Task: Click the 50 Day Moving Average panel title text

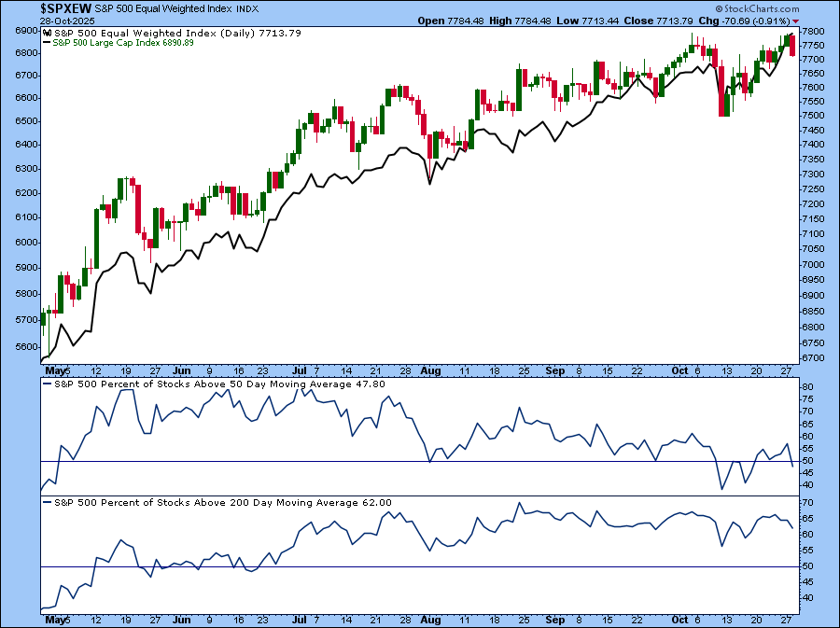Action: pos(221,384)
